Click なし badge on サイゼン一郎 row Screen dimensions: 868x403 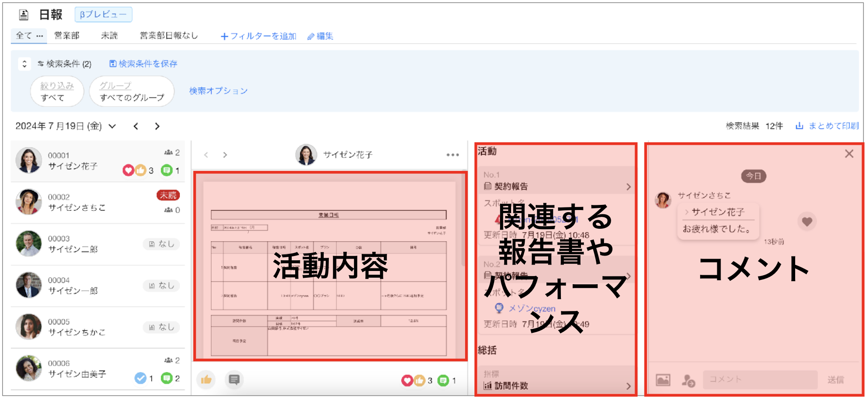(161, 285)
